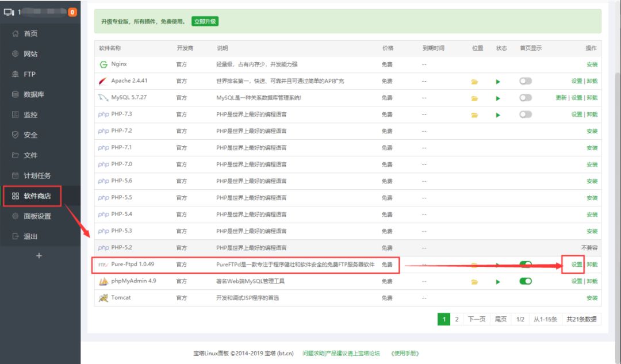Viewport: 621px width, 364px height.
Task: Click the Nginx logo icon
Action: click(103, 64)
